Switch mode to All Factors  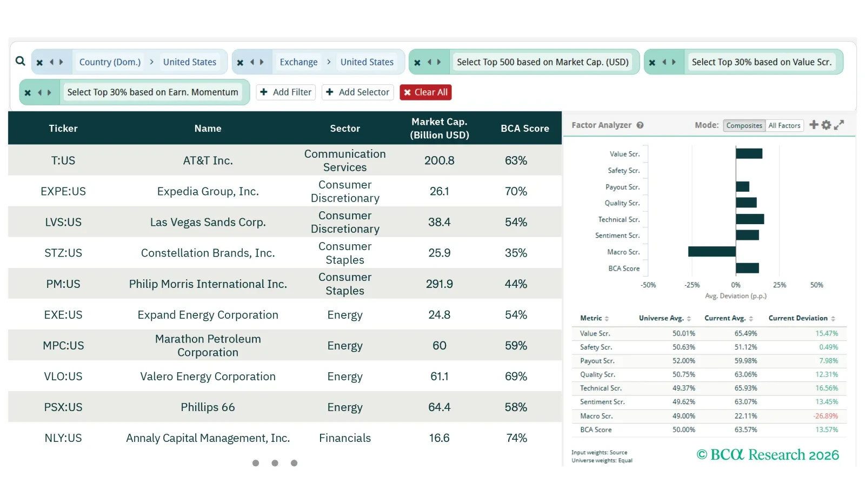(784, 125)
